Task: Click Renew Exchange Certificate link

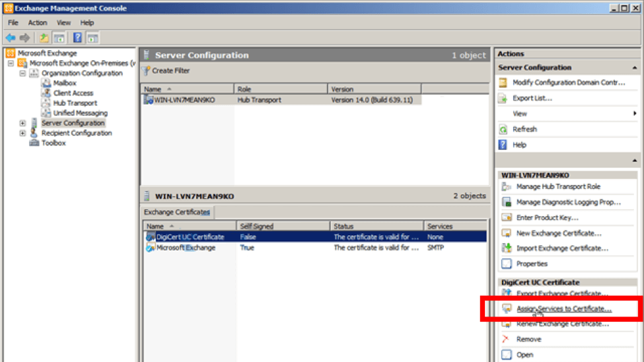Action: (563, 324)
